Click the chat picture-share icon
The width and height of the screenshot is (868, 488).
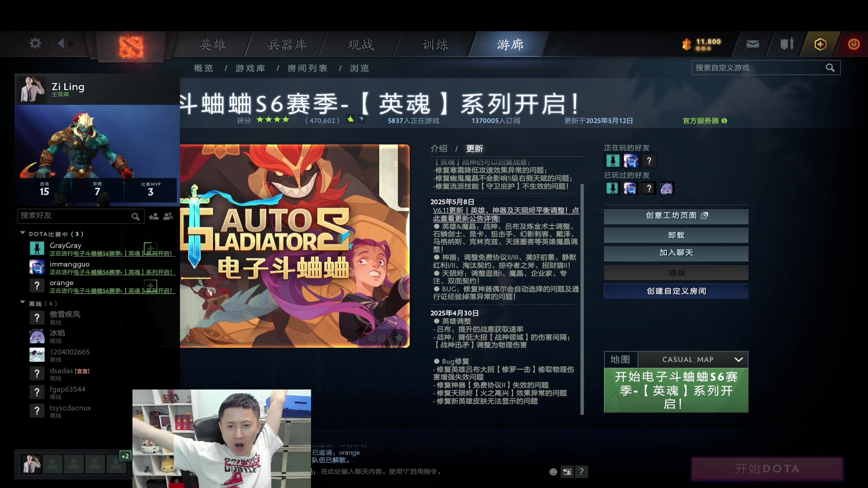tap(567, 472)
